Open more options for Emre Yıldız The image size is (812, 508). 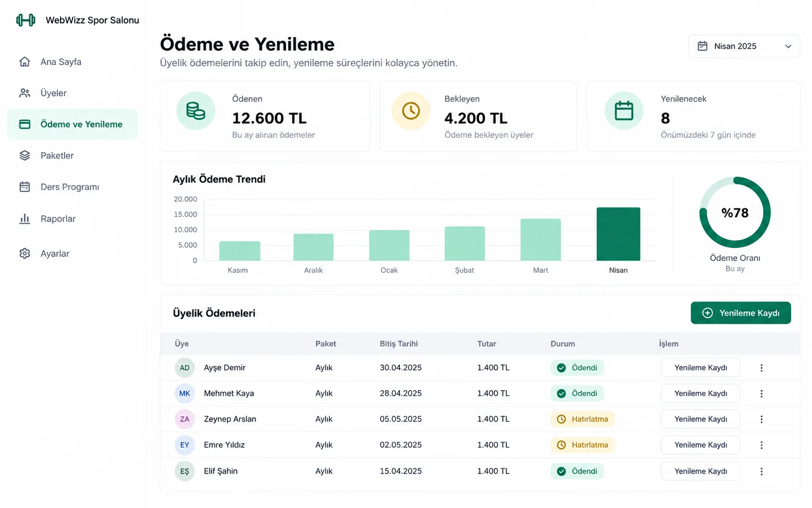[x=761, y=445]
